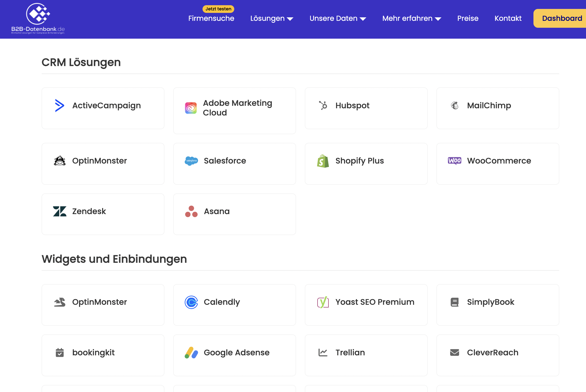Click the Salesforce cloud icon

pyautogui.click(x=191, y=161)
